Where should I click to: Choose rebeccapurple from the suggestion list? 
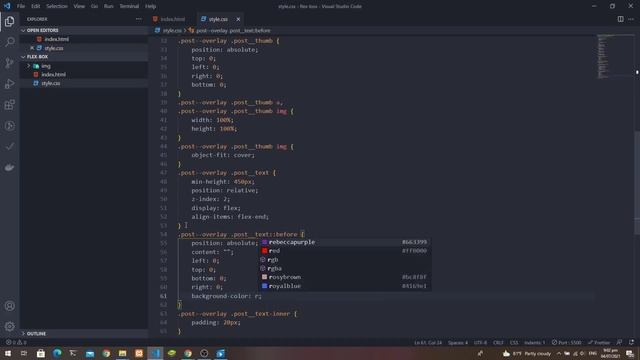click(x=345, y=242)
